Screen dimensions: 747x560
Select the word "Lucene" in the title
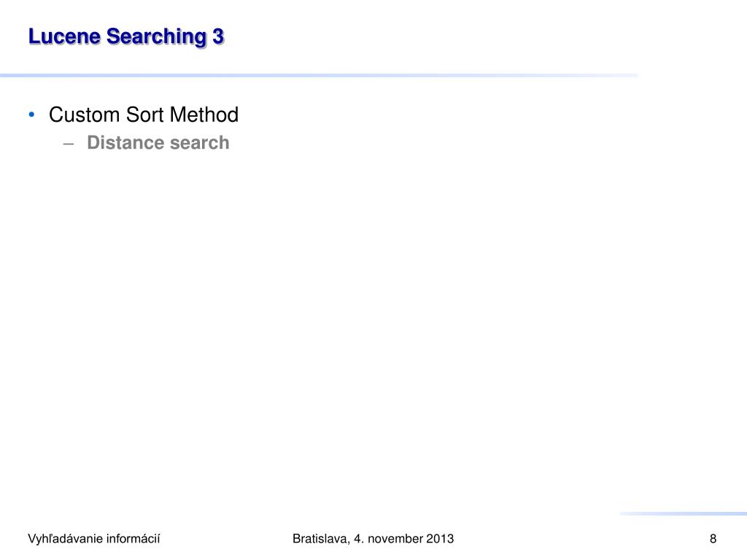(x=65, y=36)
